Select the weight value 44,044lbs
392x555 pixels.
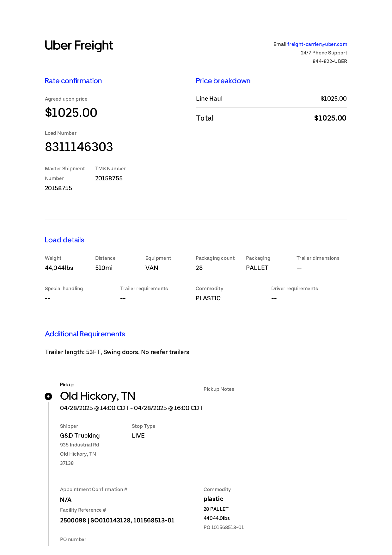[59, 268]
